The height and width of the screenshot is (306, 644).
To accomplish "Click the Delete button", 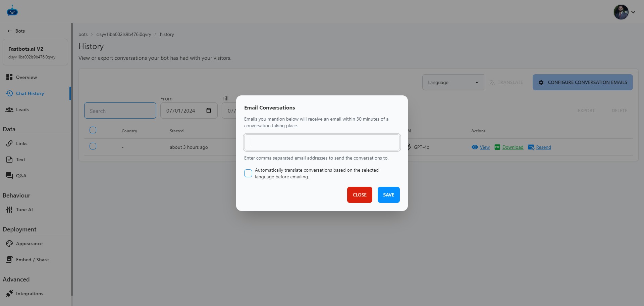I will (619, 111).
